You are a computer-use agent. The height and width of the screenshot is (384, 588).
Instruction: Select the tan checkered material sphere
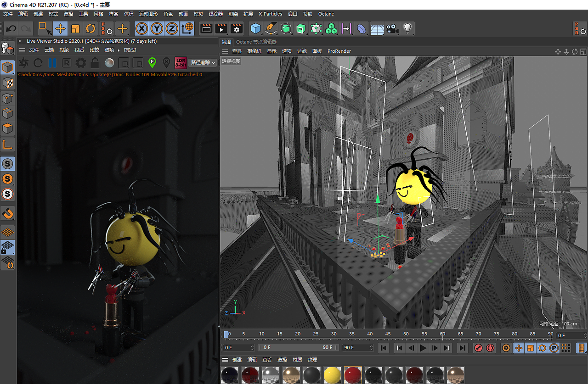click(291, 375)
